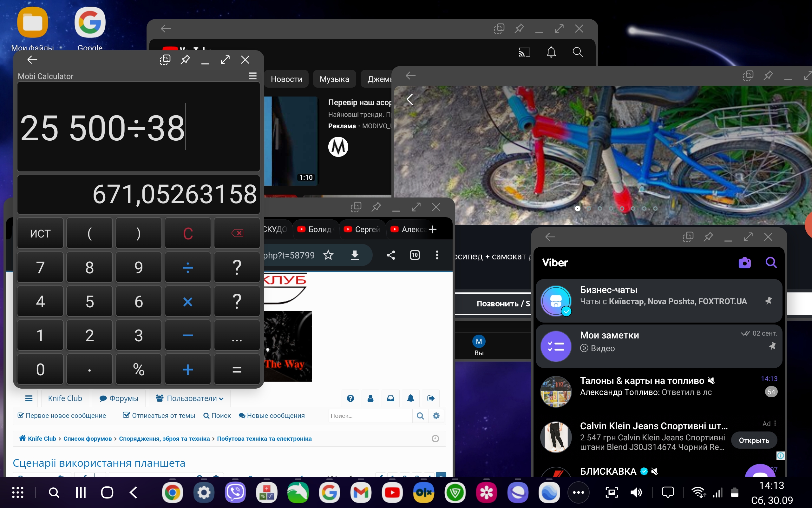Pin the Mobi Calculator window
Image resolution: width=812 pixels, height=508 pixels.
tap(185, 60)
